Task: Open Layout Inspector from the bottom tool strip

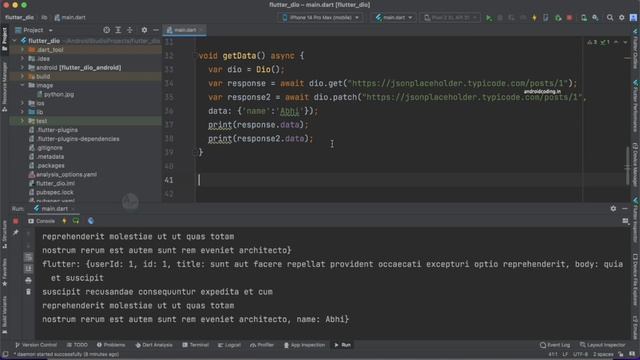Action: pyautogui.click(x=602, y=345)
